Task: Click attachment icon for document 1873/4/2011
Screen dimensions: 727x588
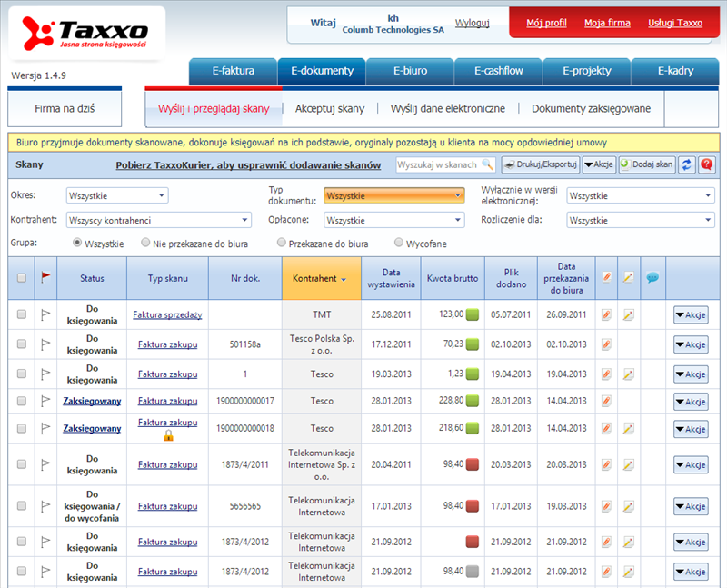Action: pos(606,464)
